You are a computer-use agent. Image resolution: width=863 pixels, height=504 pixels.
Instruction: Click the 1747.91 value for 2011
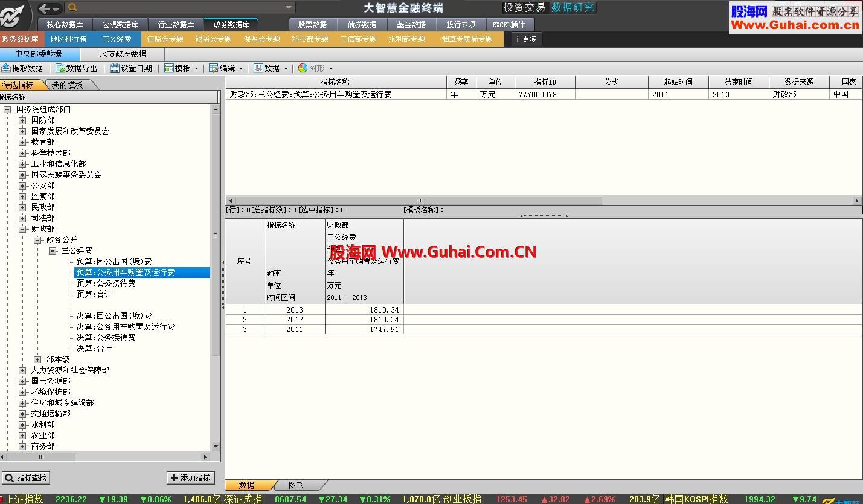(385, 329)
